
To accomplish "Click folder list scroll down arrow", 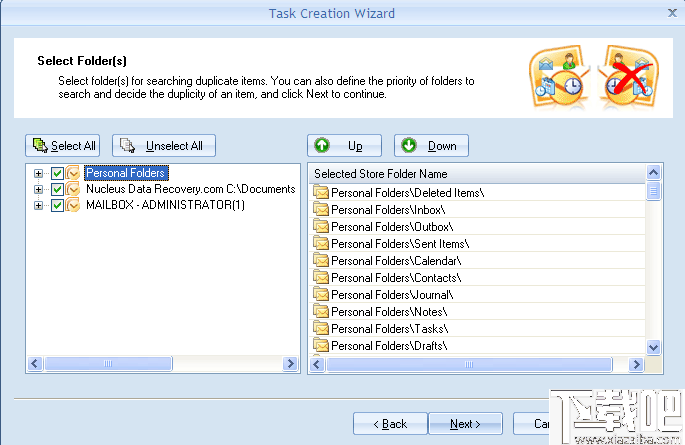I will click(x=654, y=348).
